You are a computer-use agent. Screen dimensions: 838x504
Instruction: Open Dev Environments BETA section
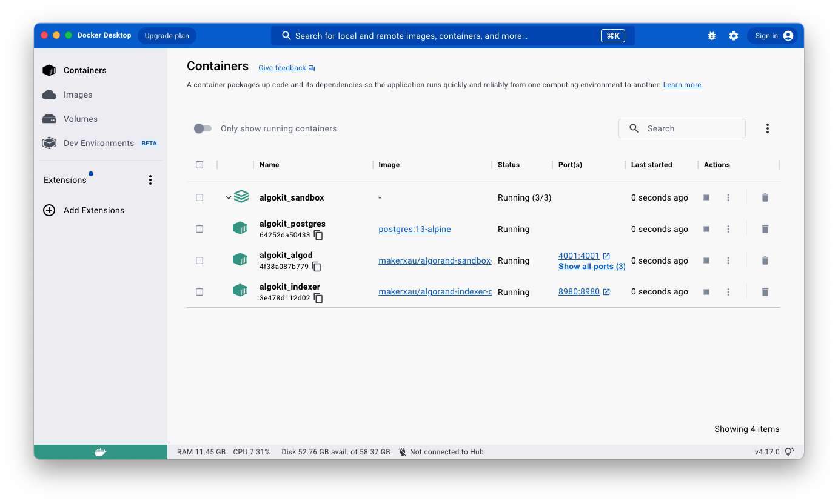(98, 143)
